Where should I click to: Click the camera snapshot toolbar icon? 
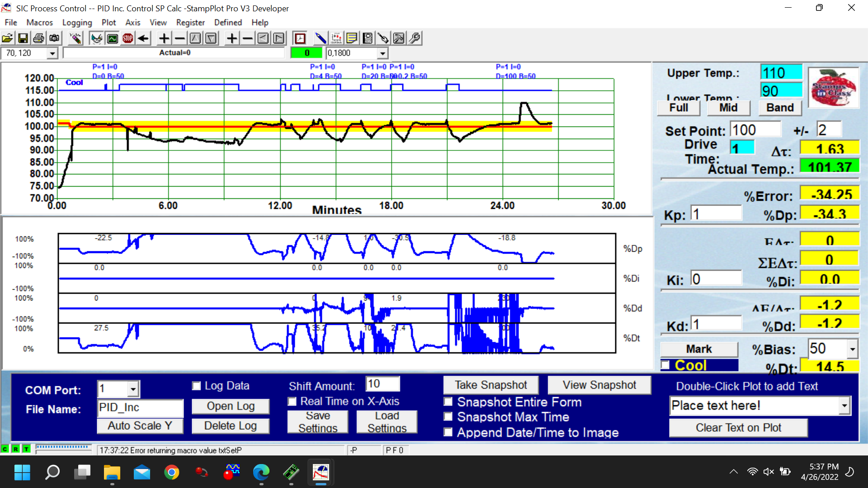(54, 38)
